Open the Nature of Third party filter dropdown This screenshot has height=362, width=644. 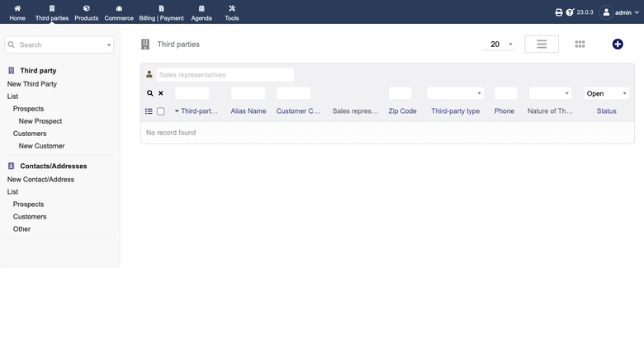click(x=551, y=93)
